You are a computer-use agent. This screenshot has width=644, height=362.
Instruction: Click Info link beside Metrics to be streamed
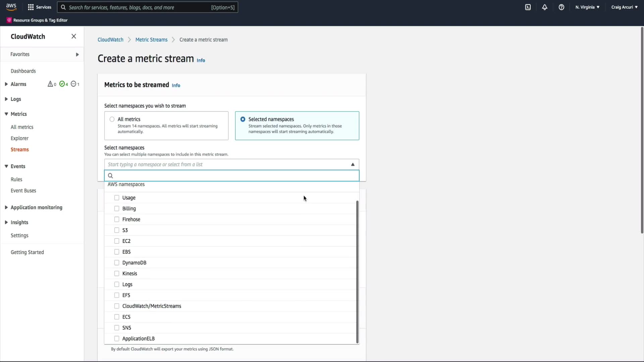coord(176,85)
